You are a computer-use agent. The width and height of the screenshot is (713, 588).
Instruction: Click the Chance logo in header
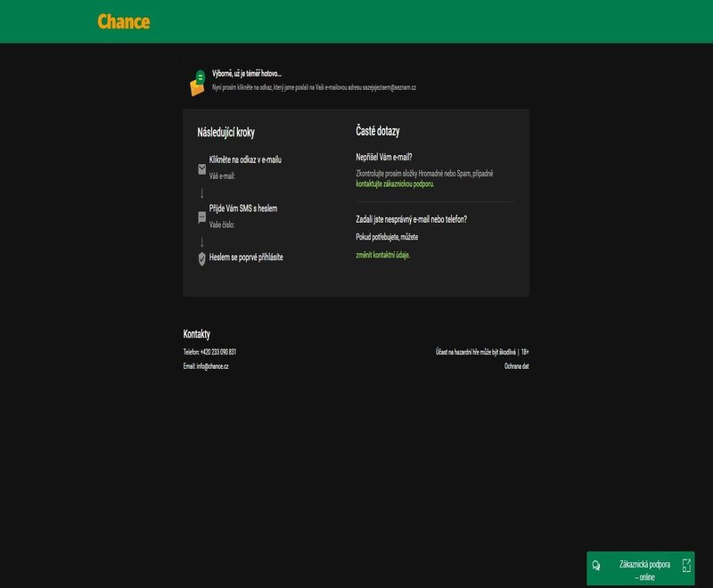124,21
